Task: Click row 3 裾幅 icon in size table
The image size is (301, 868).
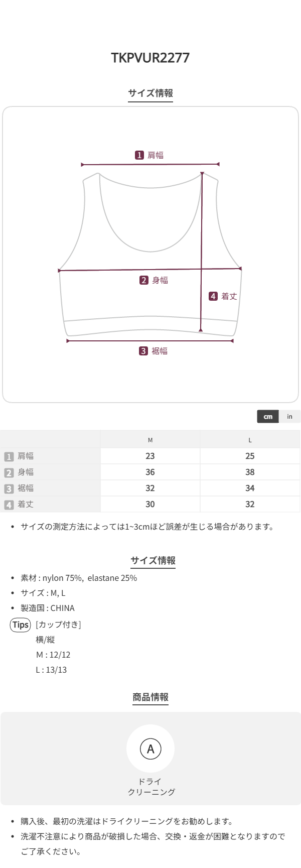Action: pos(9,488)
